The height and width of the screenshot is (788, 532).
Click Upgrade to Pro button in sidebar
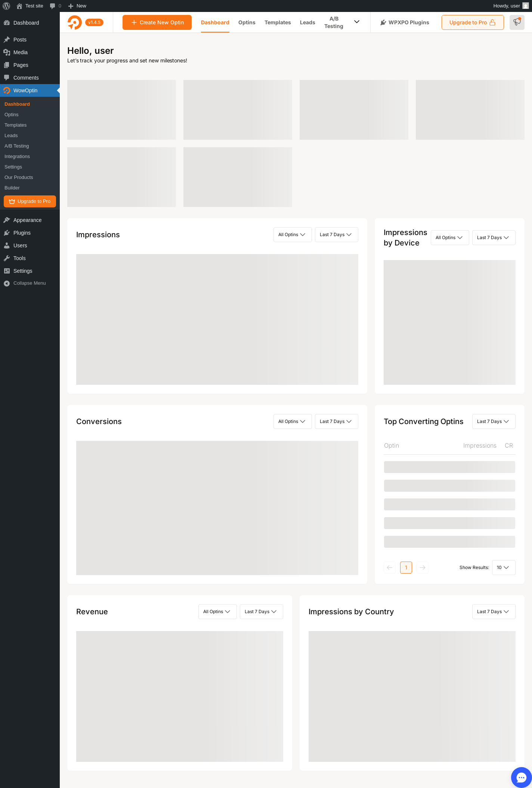click(30, 201)
